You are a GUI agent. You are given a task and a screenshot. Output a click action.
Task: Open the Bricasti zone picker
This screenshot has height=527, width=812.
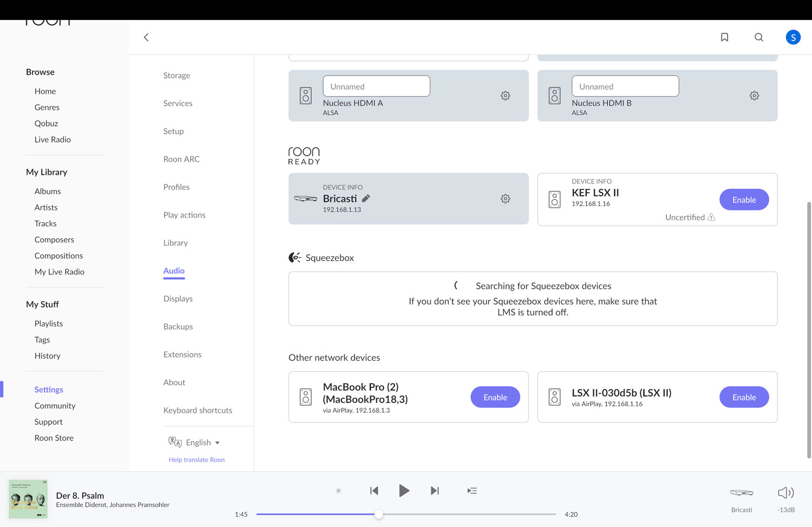tap(741, 493)
